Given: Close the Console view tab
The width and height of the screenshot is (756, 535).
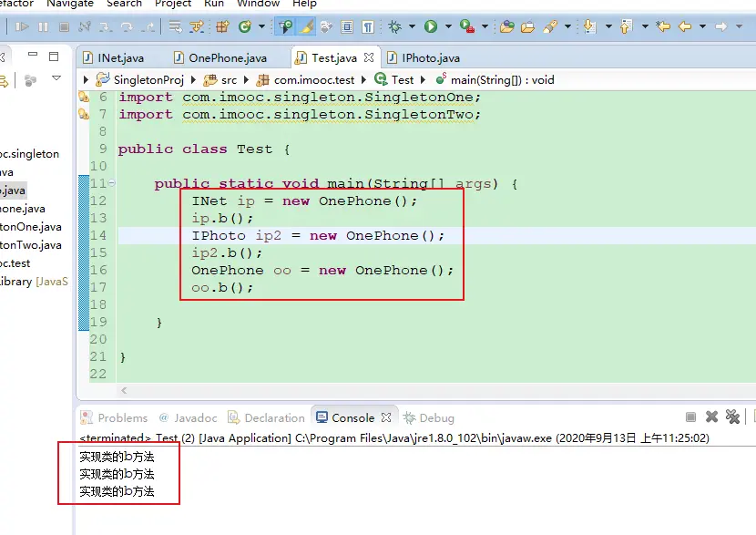Looking at the screenshot, I should coord(386,417).
